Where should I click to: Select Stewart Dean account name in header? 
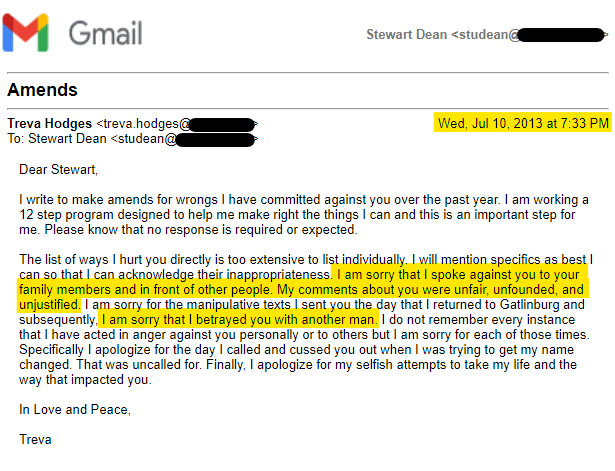pyautogui.click(x=408, y=35)
